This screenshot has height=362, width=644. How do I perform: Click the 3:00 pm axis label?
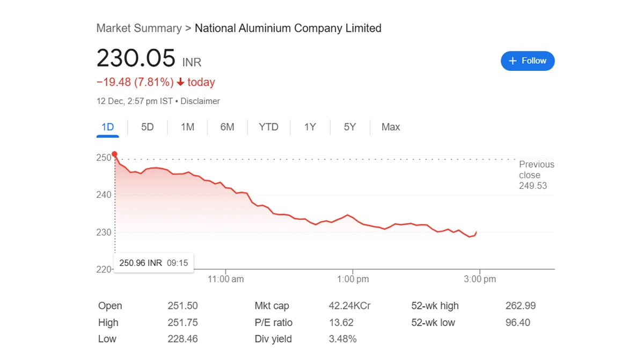pyautogui.click(x=480, y=279)
